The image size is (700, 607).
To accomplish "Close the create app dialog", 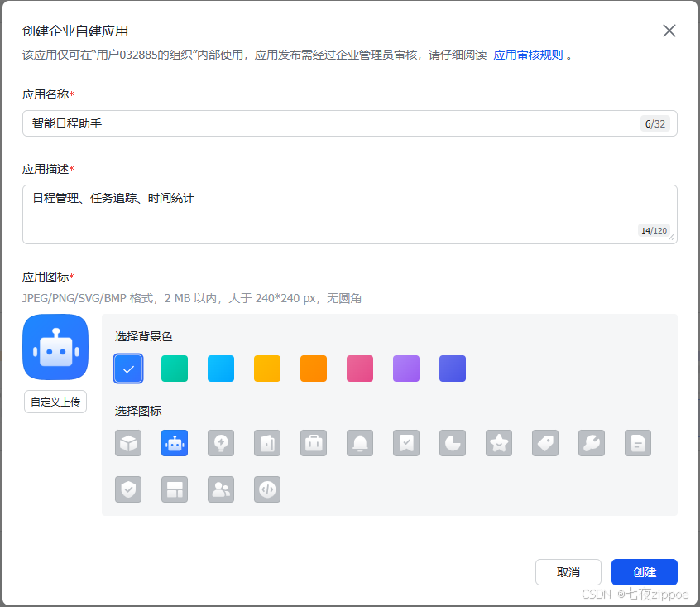I will [x=669, y=31].
